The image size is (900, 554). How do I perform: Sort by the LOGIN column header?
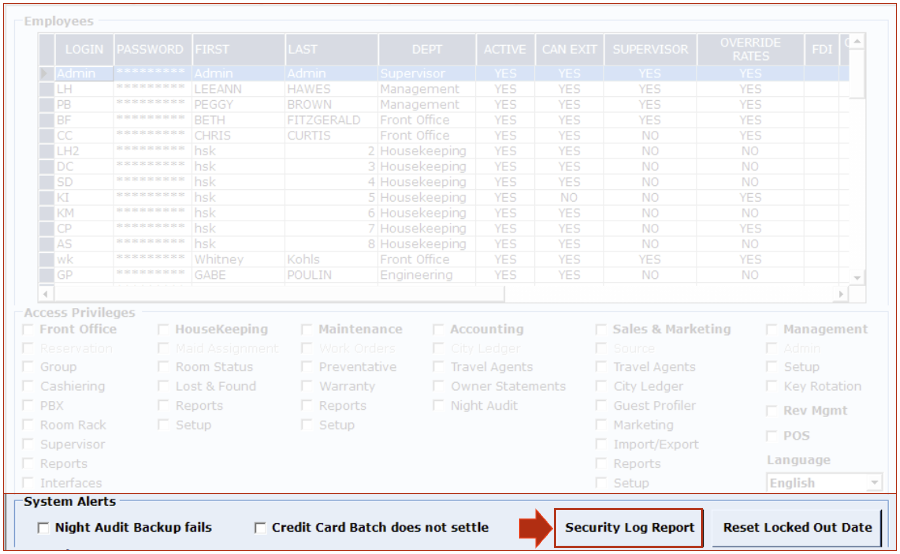(84, 49)
